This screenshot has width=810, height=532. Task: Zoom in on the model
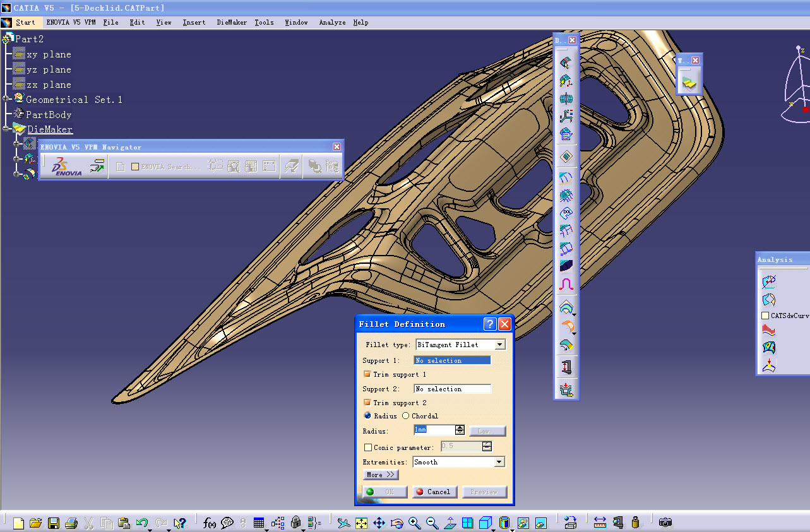[414, 523]
